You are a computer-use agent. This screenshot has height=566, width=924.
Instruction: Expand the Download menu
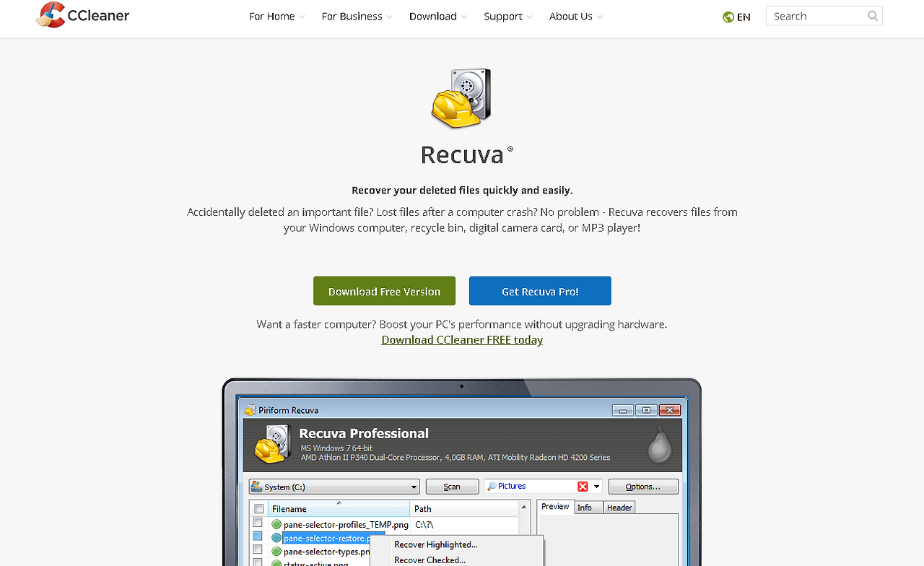coord(438,17)
